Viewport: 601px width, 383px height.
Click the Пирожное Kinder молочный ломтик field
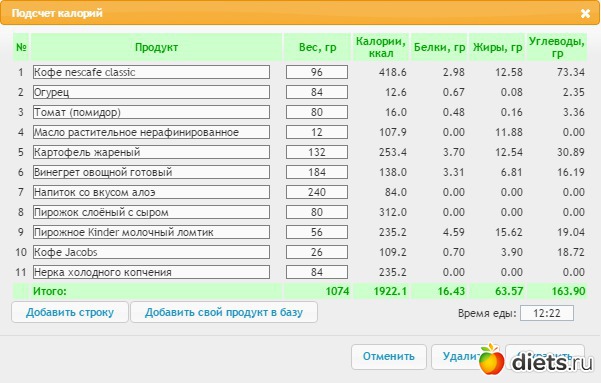point(151,232)
